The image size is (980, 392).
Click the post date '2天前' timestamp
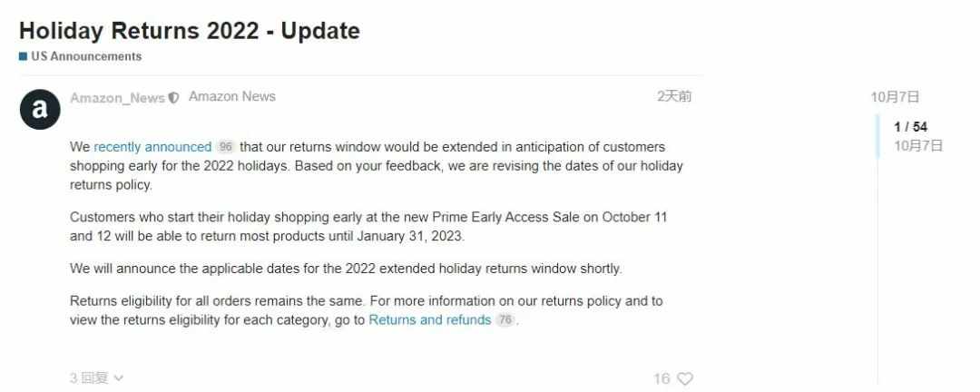pos(673,96)
